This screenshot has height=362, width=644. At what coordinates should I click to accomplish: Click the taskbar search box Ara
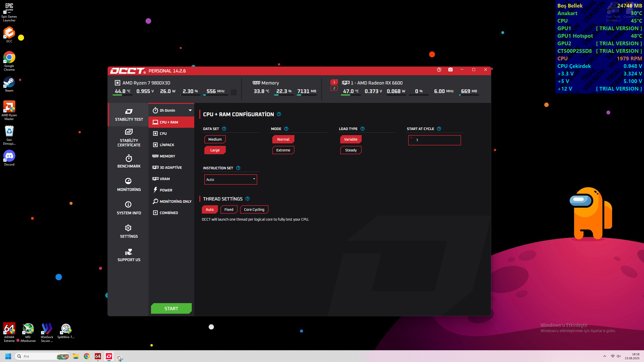click(x=42, y=356)
